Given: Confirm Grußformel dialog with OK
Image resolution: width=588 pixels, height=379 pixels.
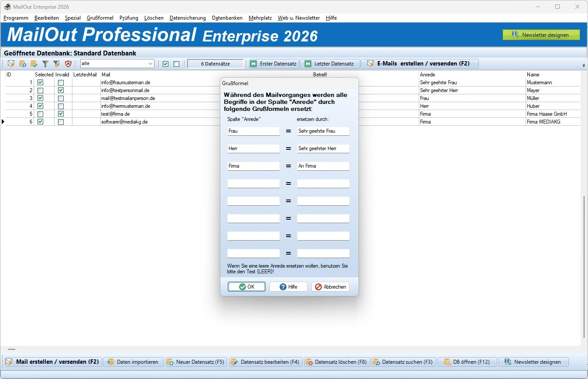Looking at the screenshot, I should pos(246,287).
